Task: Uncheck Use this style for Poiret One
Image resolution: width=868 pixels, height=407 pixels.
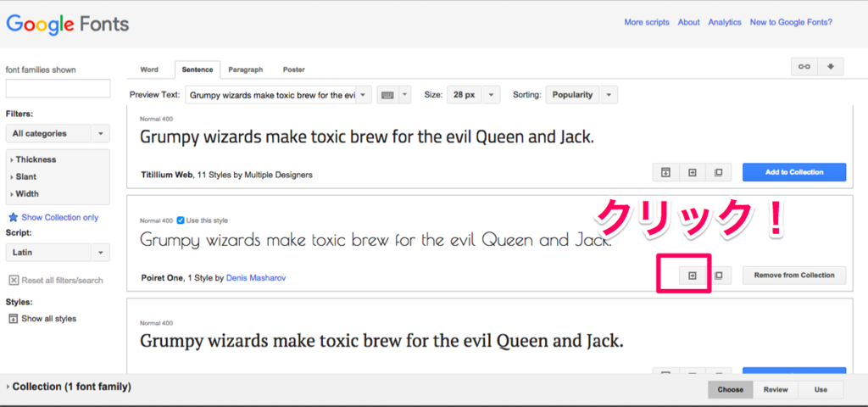Action: [x=181, y=220]
